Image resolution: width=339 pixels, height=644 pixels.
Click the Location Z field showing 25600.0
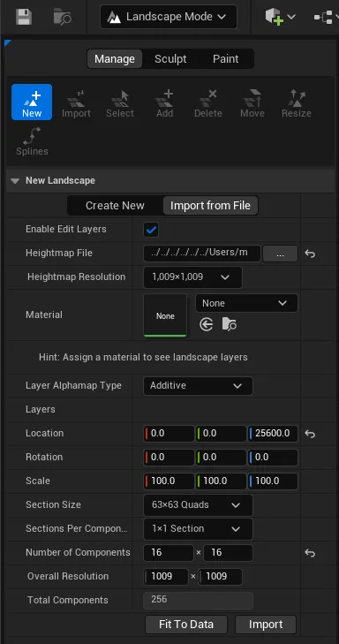[273, 434]
